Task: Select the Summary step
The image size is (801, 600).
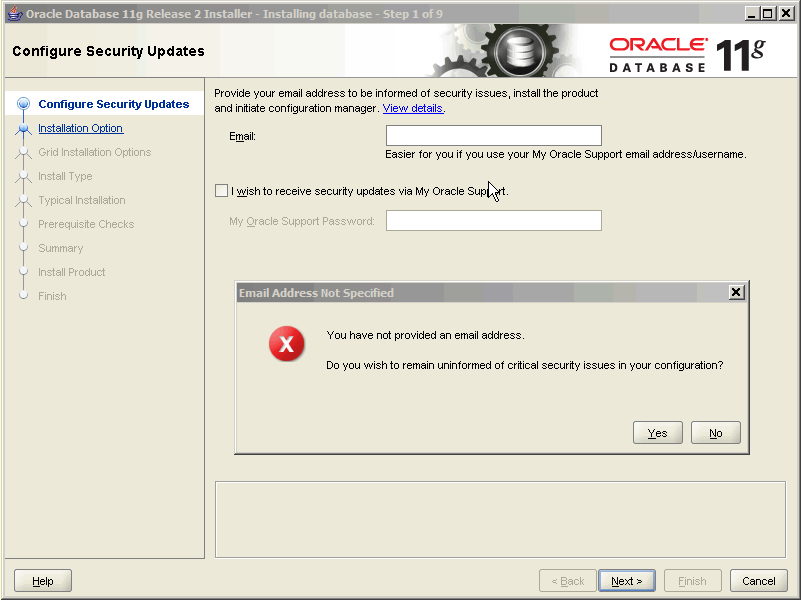Action: point(61,248)
